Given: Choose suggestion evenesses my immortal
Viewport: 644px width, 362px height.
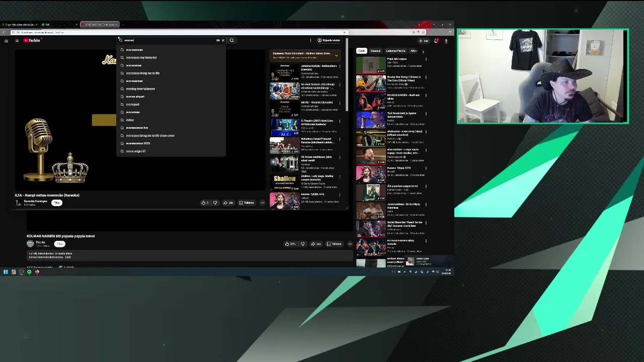Looking at the screenshot, I should tap(172, 57).
